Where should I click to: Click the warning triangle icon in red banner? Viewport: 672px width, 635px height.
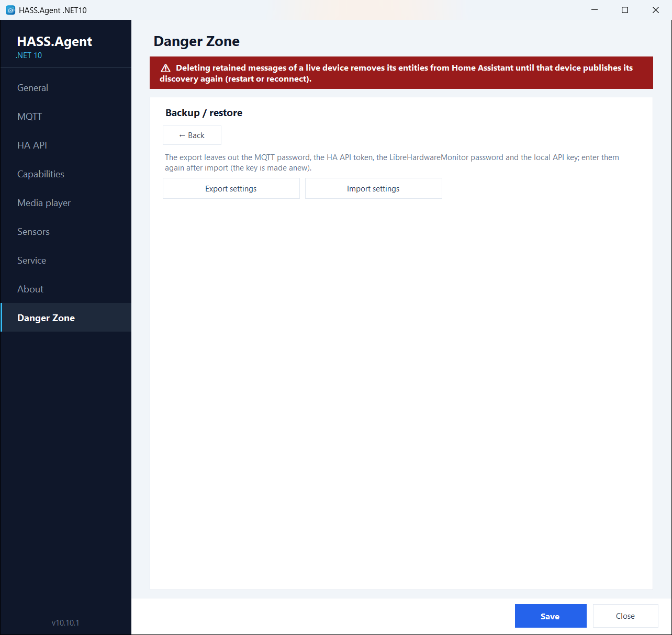pos(165,68)
